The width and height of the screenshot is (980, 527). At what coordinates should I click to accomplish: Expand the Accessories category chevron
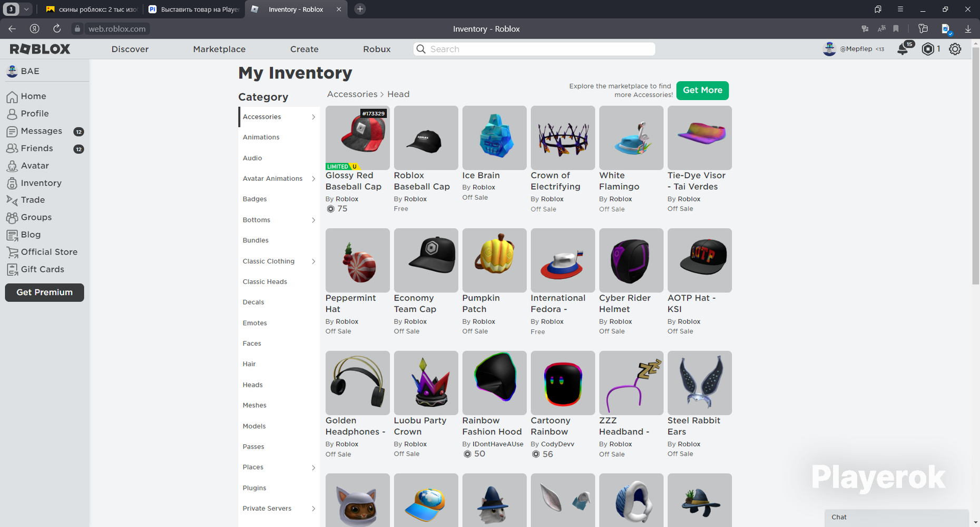(313, 117)
